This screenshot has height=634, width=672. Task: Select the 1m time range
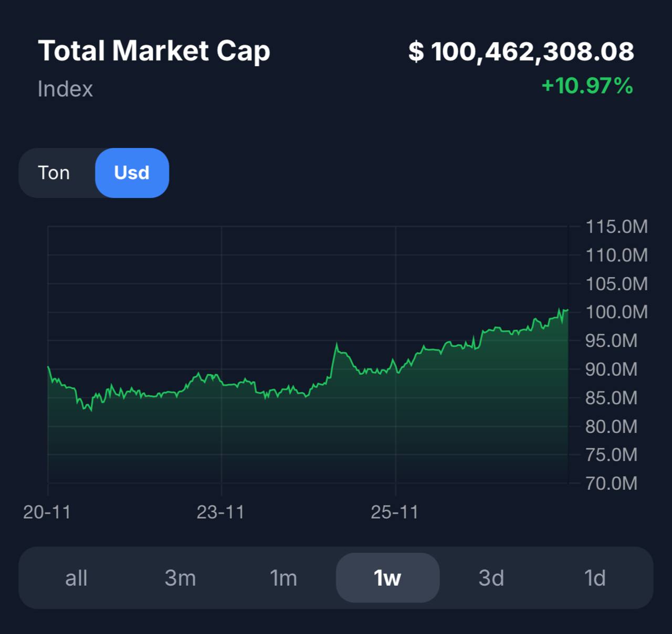point(283,578)
